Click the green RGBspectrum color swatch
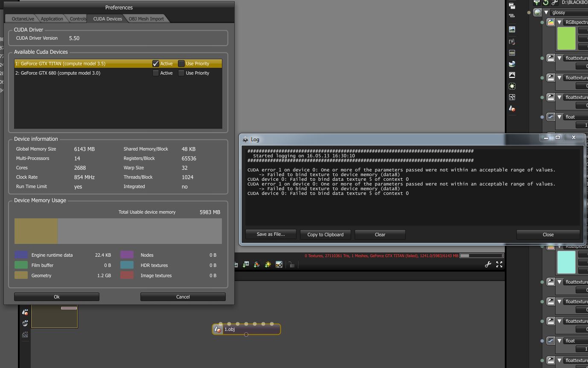This screenshot has width=588, height=368. [x=566, y=38]
